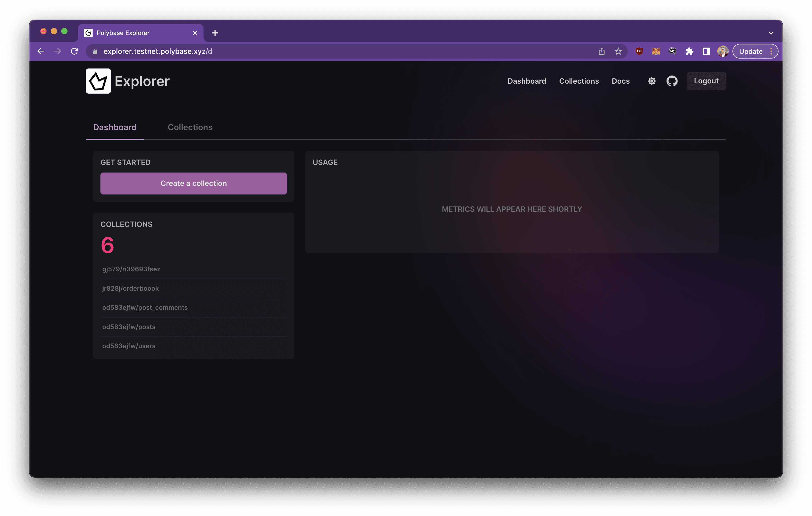The image size is (812, 516).
Task: Click the uBlock Origin extension icon
Action: 639,51
